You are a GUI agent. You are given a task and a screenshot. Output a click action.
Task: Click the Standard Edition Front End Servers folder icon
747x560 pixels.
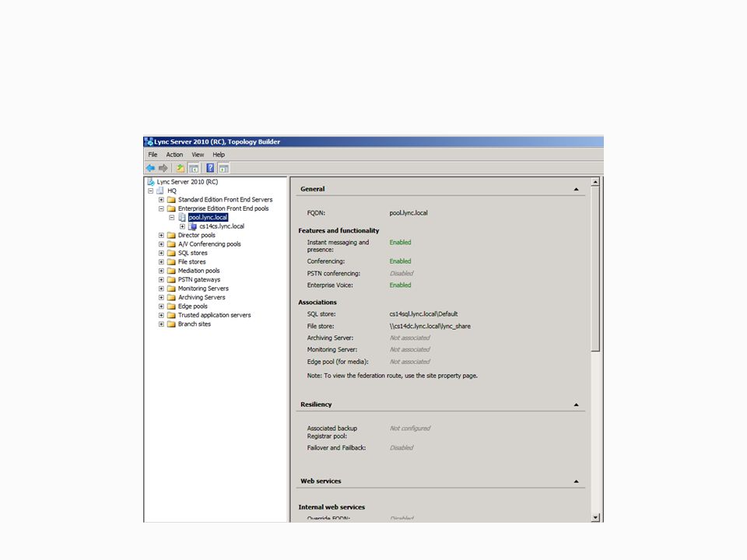[171, 200]
